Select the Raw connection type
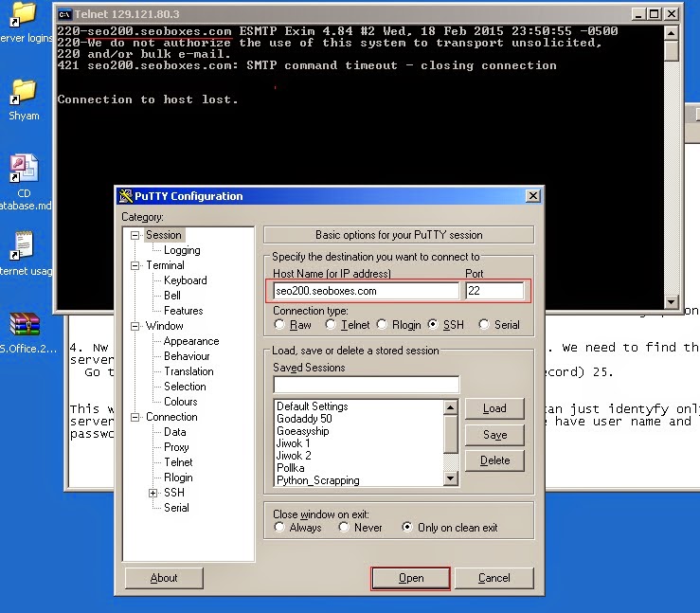700x613 pixels. (279, 325)
